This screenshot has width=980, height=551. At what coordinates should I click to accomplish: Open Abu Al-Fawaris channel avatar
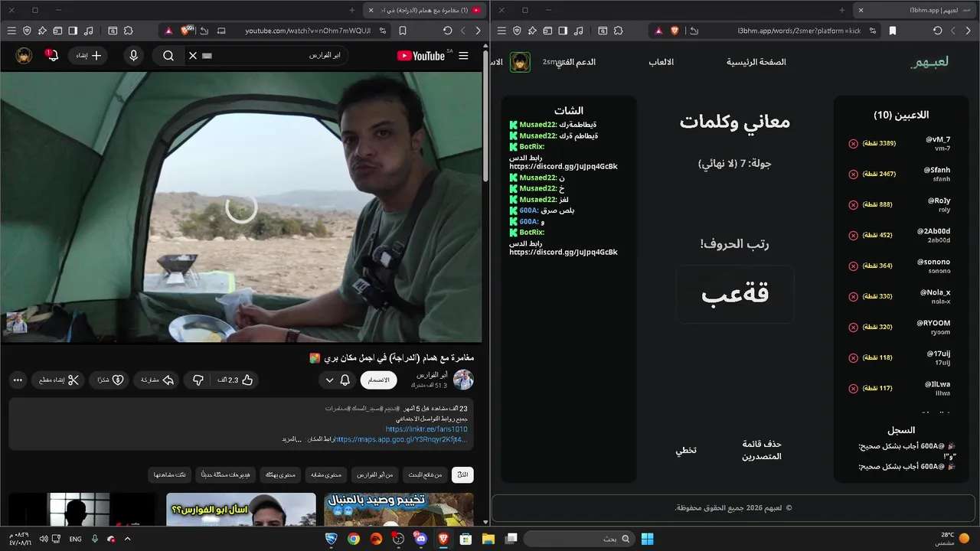click(463, 380)
